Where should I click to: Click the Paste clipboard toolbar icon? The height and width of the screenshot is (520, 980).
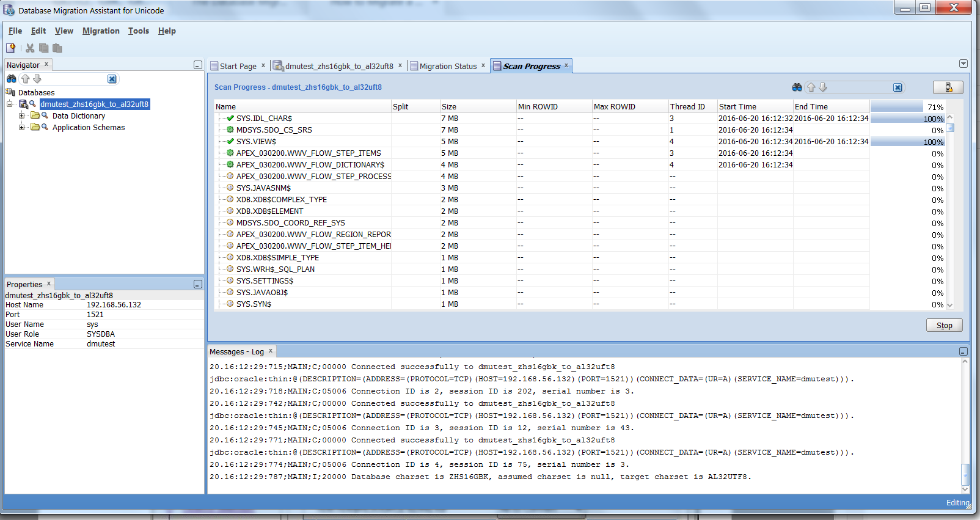[57, 48]
